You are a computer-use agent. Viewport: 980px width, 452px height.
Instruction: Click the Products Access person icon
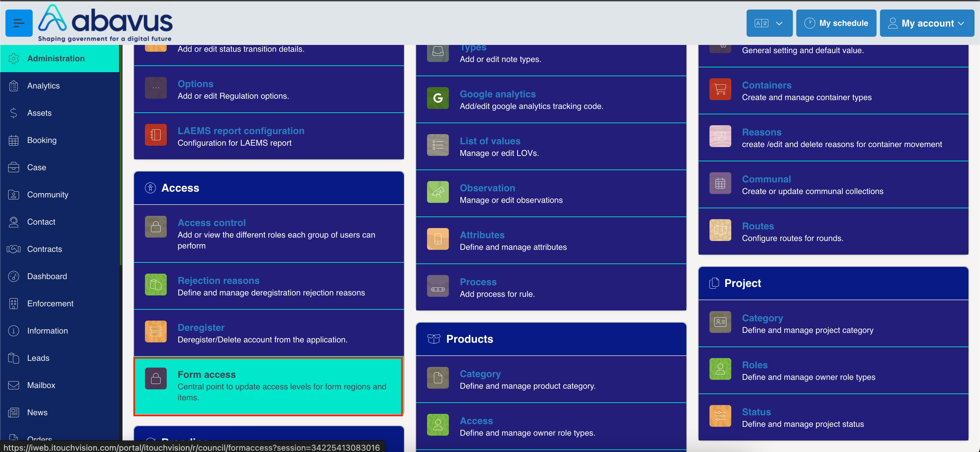click(438, 425)
